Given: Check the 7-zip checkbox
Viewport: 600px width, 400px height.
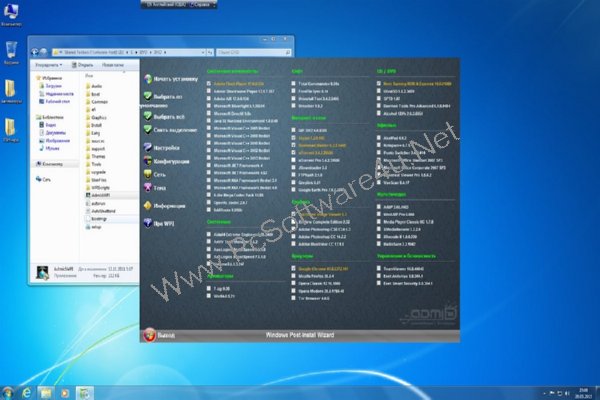Looking at the screenshot, I should (x=209, y=288).
